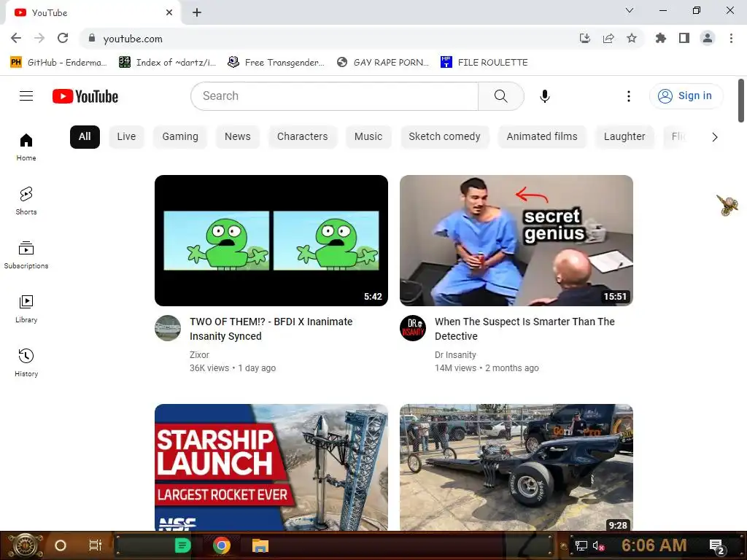Click the magnifier search button
The image size is (747, 560).
click(500, 96)
